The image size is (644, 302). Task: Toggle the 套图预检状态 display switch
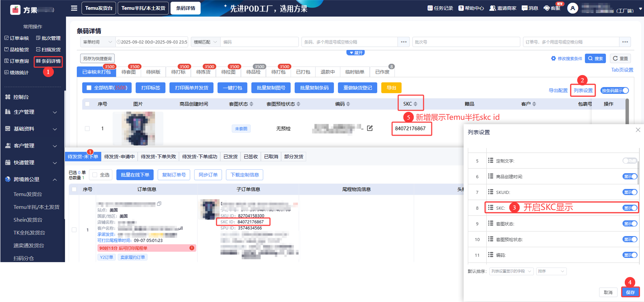pyautogui.click(x=630, y=239)
